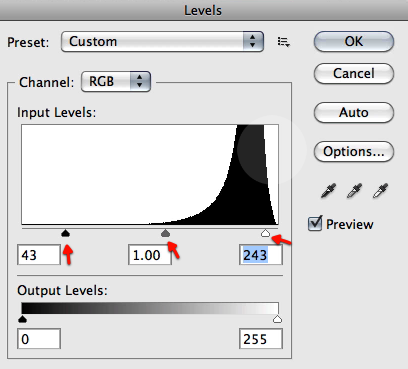Open the preset options menu icon
This screenshot has height=369, width=408.
[x=284, y=42]
